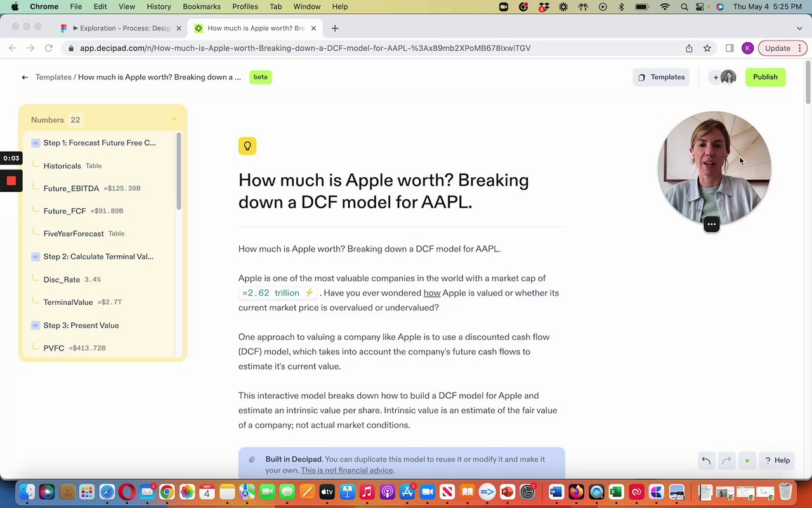Viewport: 812px width, 508px height.
Task: Open the Edit menu
Action: point(100,6)
